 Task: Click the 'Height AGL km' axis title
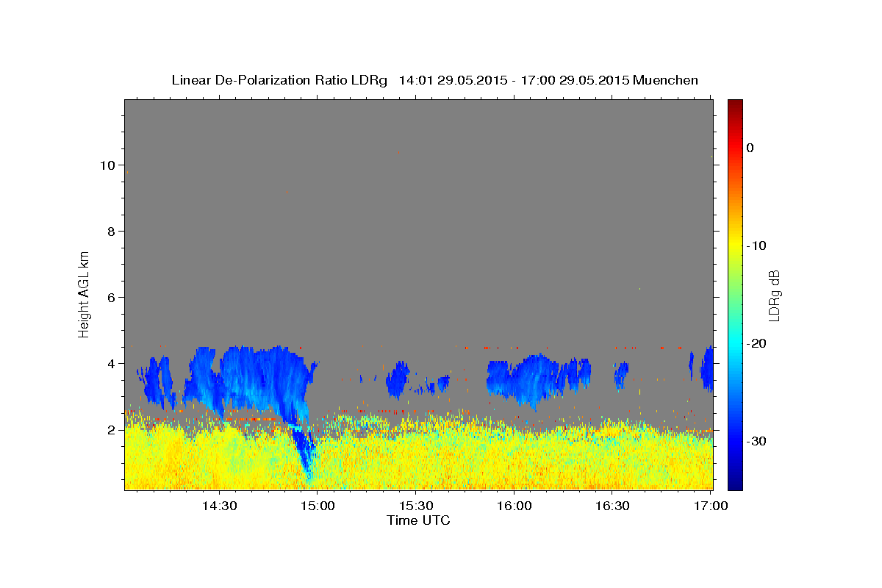pyautogui.click(x=84, y=293)
